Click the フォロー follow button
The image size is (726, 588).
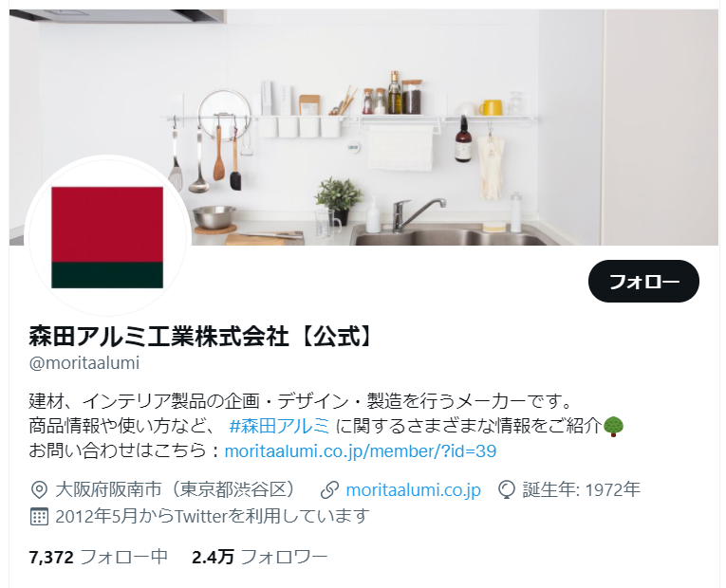pos(643,282)
